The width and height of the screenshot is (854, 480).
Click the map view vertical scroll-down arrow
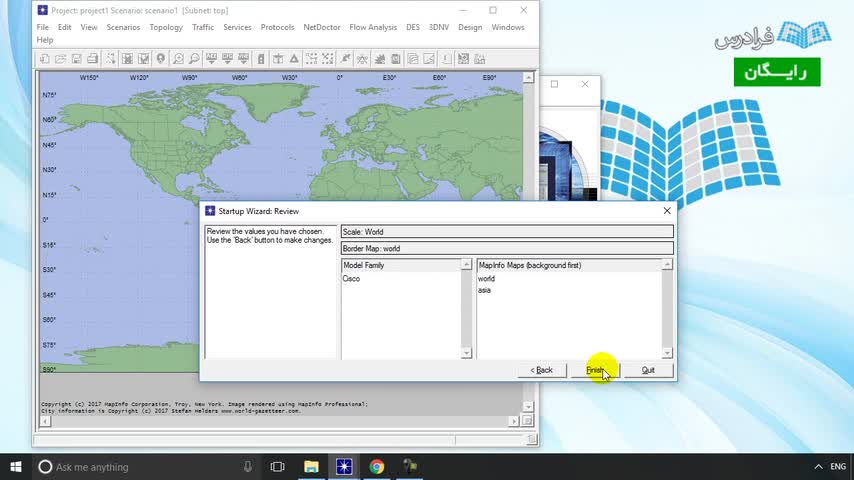point(528,407)
